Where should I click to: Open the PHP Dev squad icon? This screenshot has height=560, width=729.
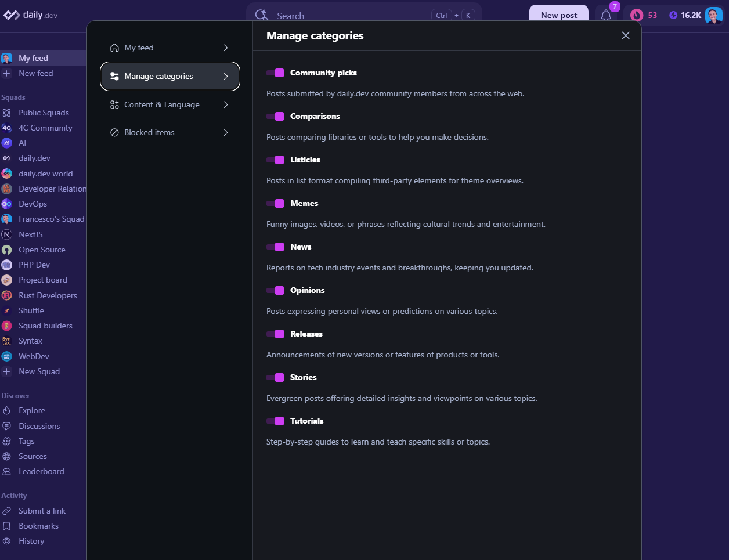(7, 265)
